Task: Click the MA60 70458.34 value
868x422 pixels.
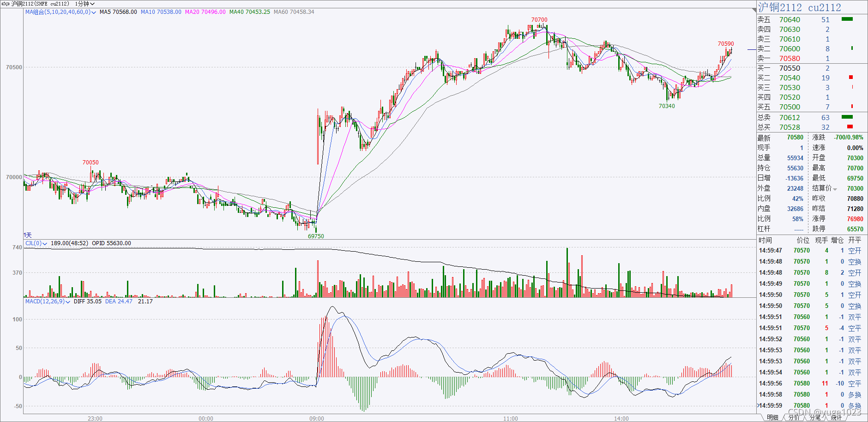Action: point(294,12)
